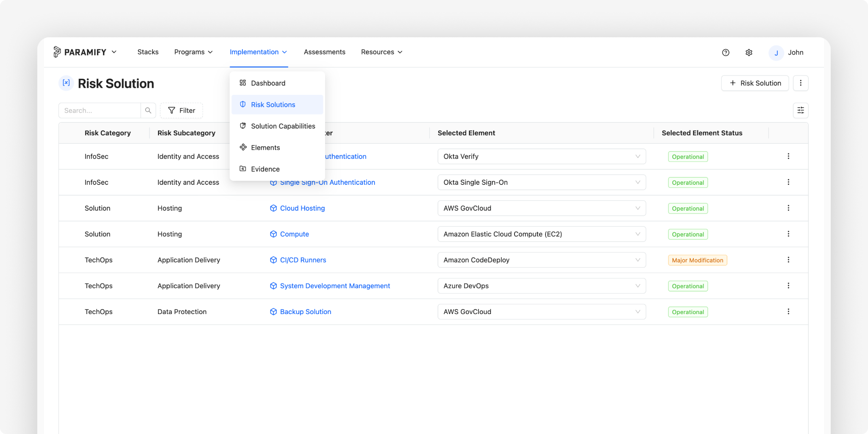Select Elements menu item
Screen dimensions: 868x434
click(277, 147)
